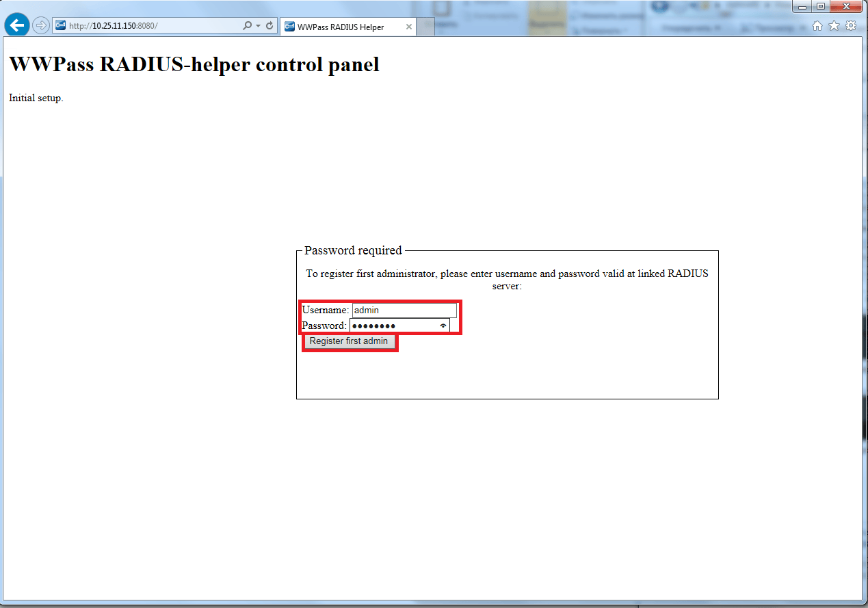Click the magnifier search icon in address bar
This screenshot has height=608, width=868.
point(247,26)
